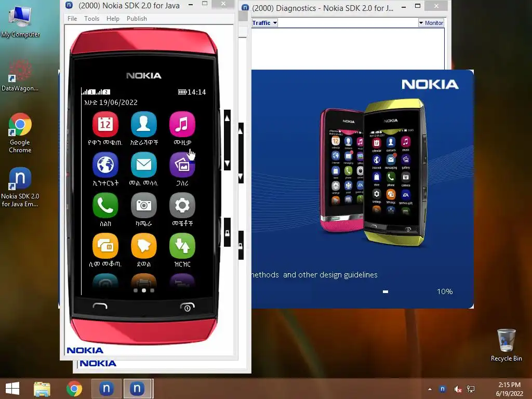Open My Computer desktop icon

pos(20,22)
